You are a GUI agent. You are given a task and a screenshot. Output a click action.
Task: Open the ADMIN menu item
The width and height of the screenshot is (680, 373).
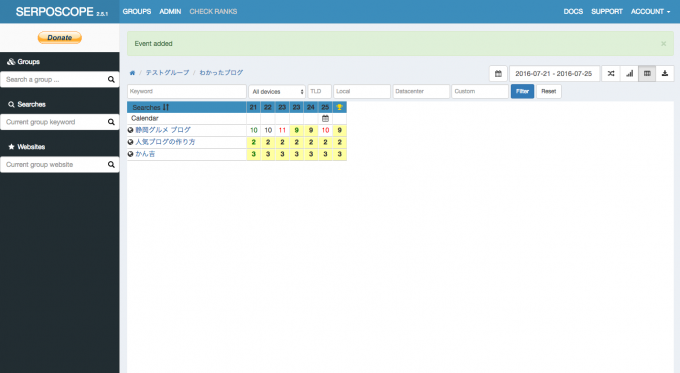pos(170,12)
